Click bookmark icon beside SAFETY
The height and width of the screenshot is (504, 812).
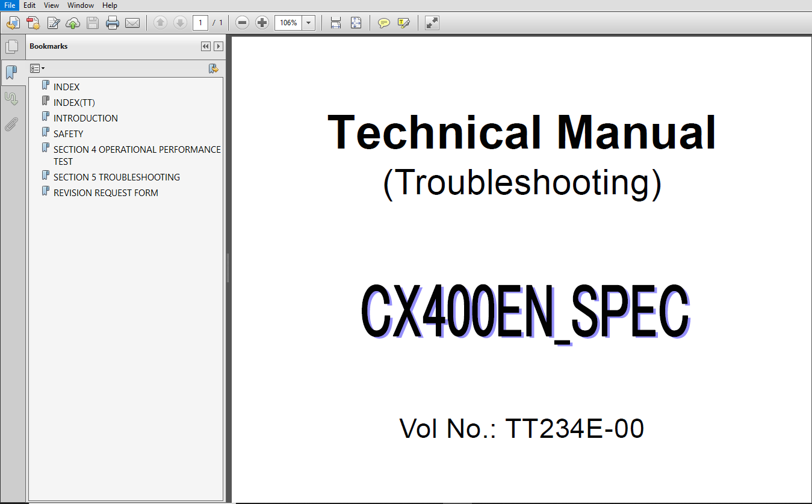pos(45,132)
